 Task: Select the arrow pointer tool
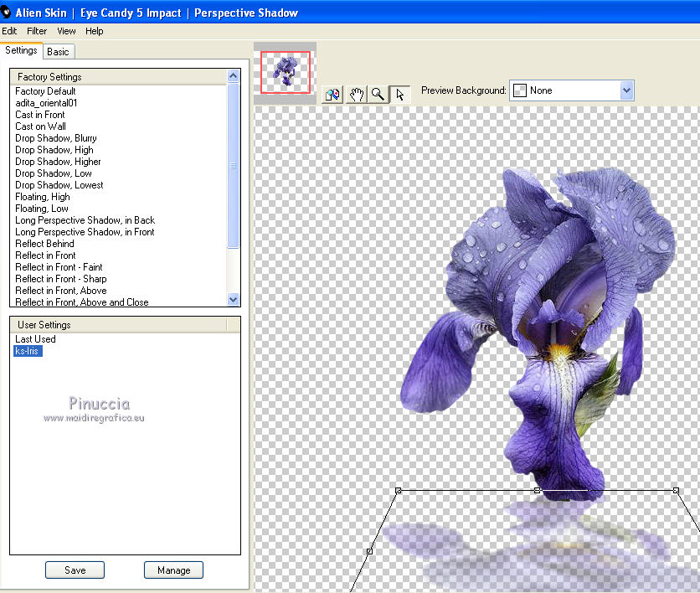[x=400, y=94]
